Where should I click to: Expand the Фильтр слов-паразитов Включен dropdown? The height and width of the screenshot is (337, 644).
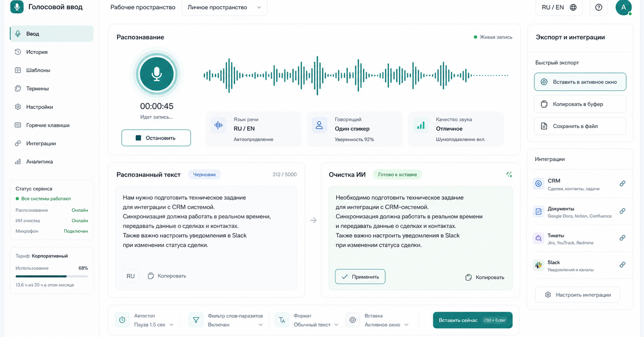pyautogui.click(x=235, y=325)
